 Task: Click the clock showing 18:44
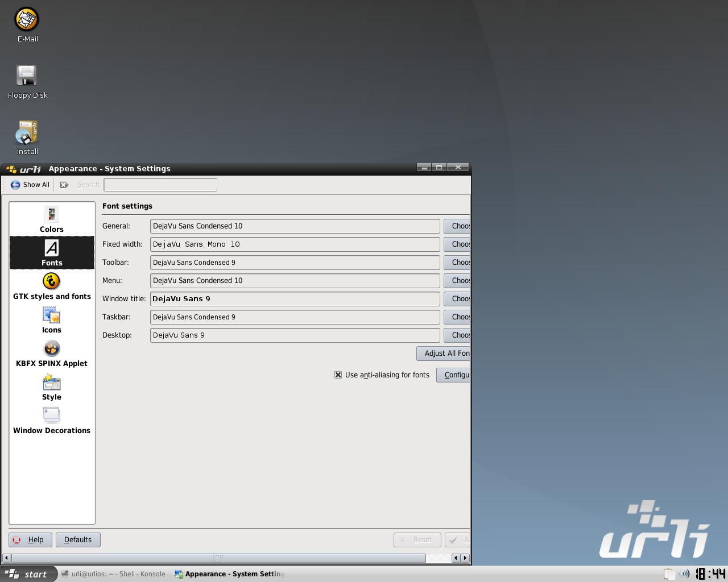click(x=711, y=574)
